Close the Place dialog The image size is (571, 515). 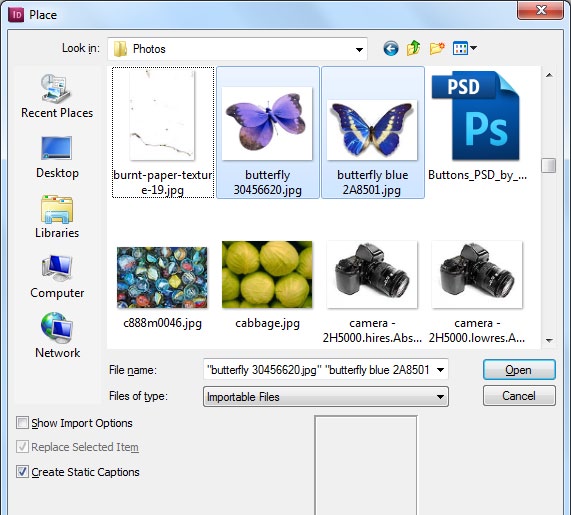pos(540,10)
